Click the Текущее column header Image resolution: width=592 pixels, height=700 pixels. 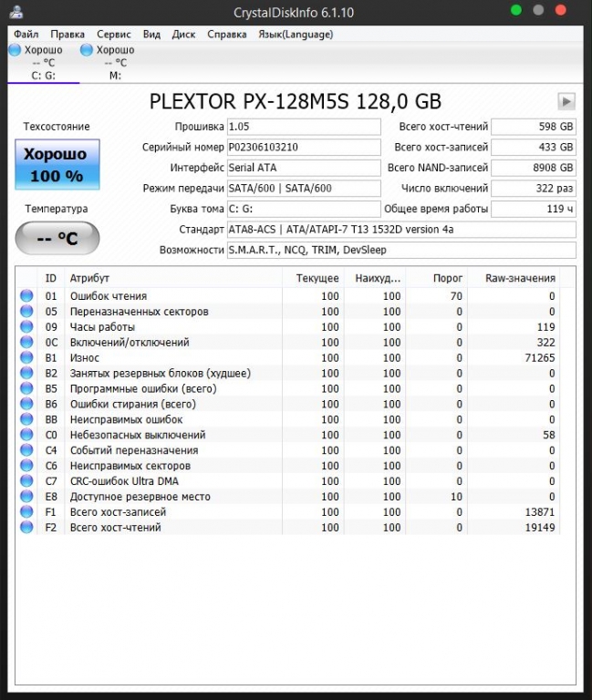click(313, 278)
